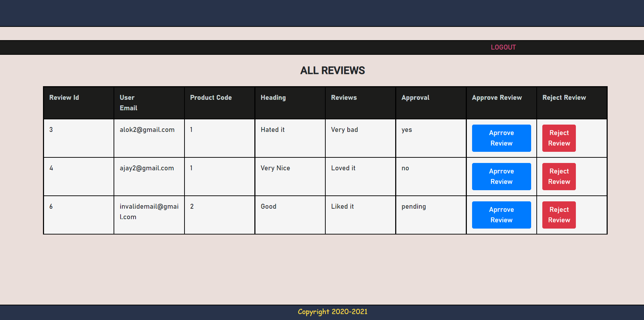Image resolution: width=644 pixels, height=320 pixels.
Task: Select the Reviews column header
Action: 361,103
